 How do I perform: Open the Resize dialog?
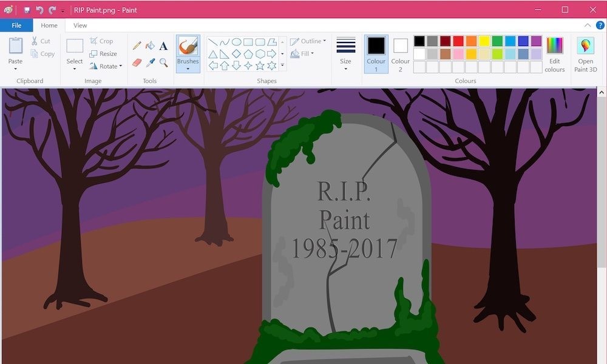pos(103,54)
